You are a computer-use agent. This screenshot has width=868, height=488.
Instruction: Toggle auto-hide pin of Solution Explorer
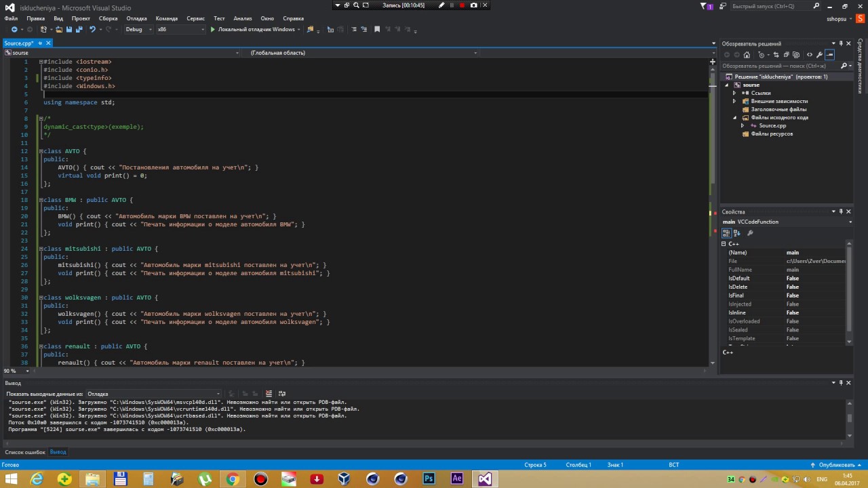pos(841,43)
